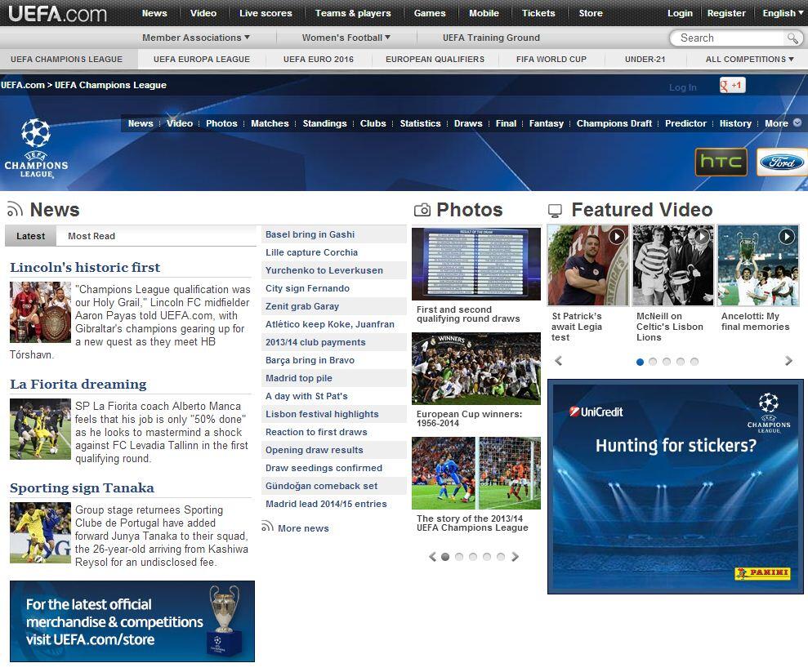The width and height of the screenshot is (808, 672).
Task: Select second photos page dot
Action: point(459,557)
